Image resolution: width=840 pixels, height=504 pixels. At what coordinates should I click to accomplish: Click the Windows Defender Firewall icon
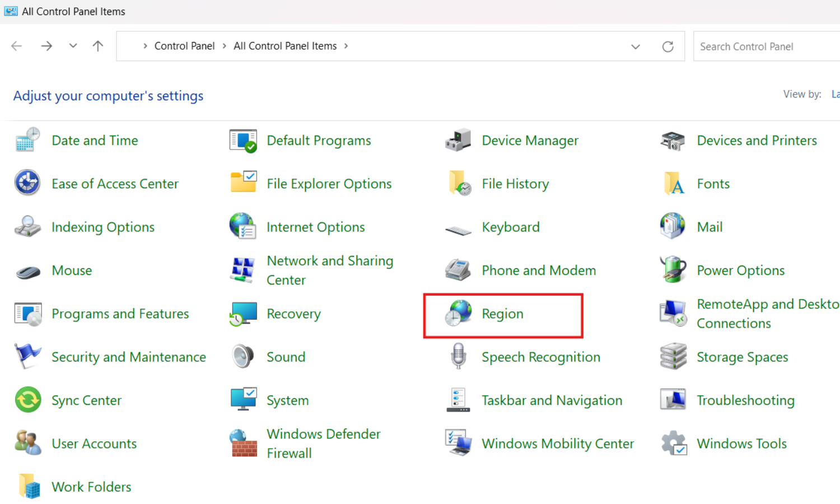point(243,444)
